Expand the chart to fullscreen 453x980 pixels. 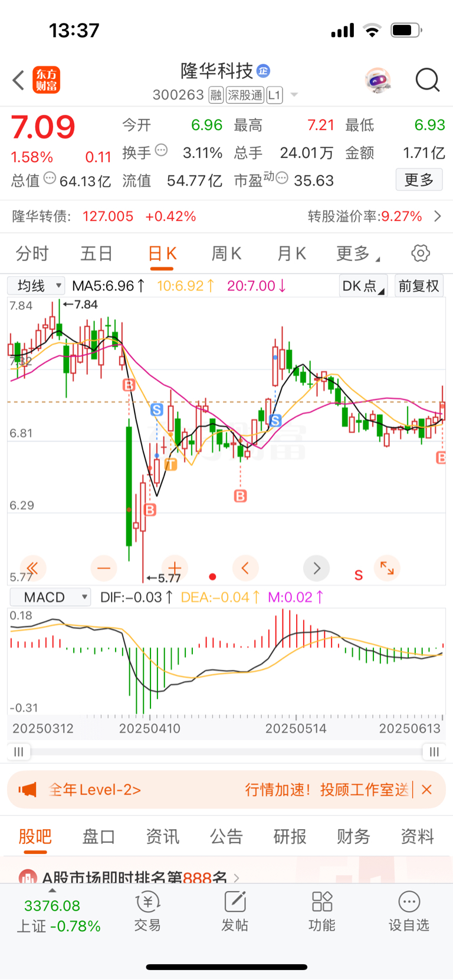coord(388,568)
